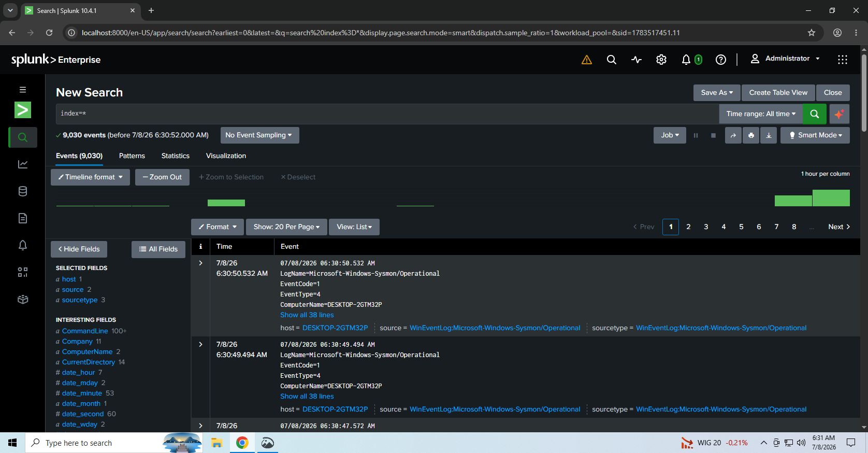Switch to the Statistics tab

(x=176, y=156)
